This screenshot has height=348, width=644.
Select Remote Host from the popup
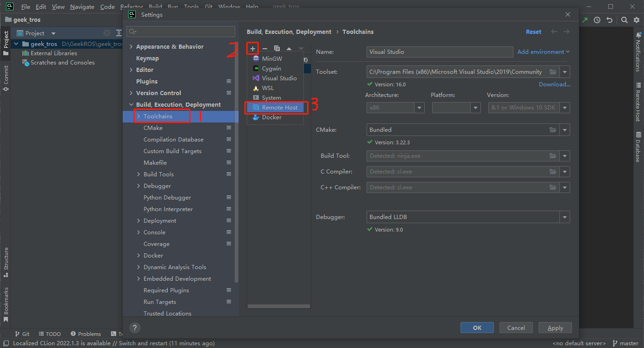pos(279,108)
